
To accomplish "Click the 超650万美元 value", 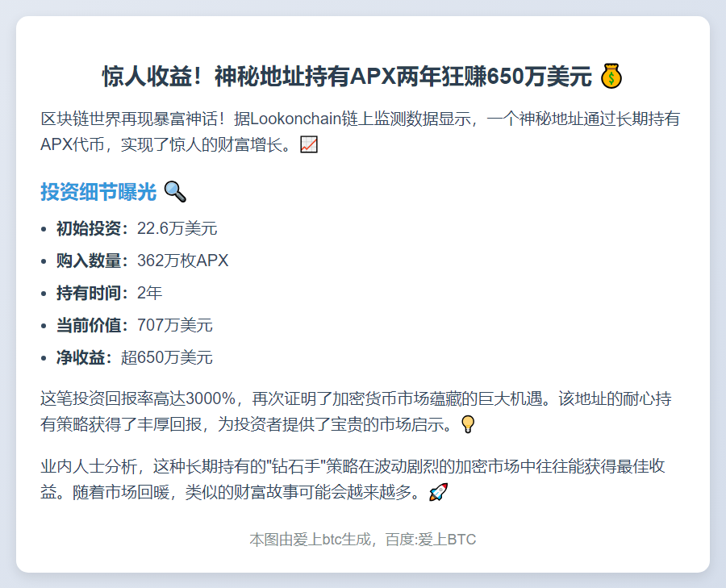I will click(167, 357).
